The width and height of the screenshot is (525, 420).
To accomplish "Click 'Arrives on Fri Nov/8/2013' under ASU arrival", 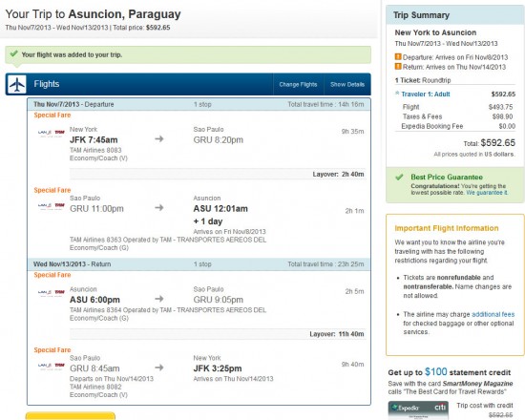I will (x=229, y=231).
